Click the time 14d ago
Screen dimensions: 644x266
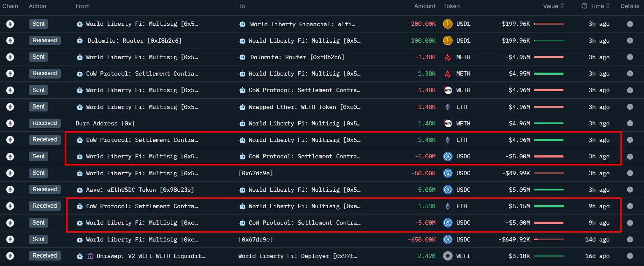click(x=597, y=239)
